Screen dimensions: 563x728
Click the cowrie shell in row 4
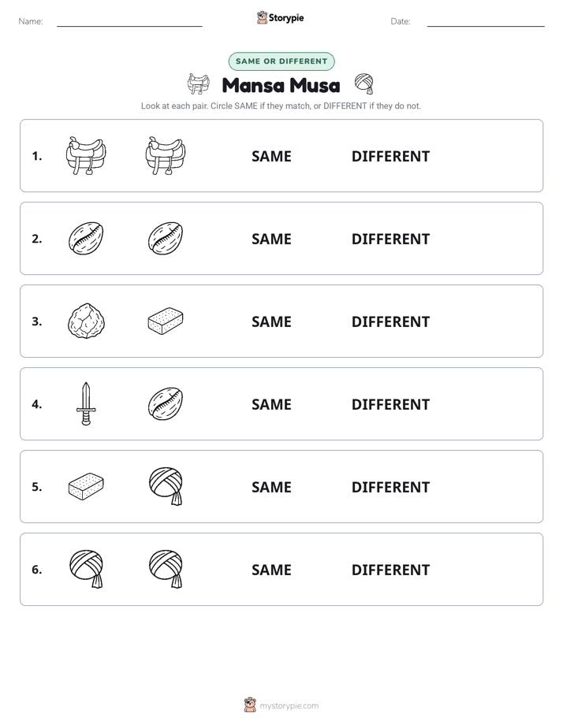[x=166, y=403]
